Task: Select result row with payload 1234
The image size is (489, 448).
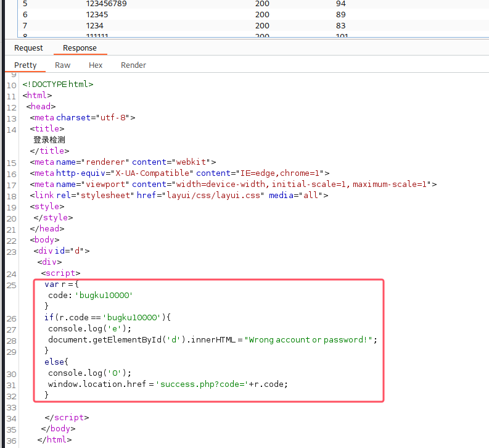Action: click(x=253, y=25)
